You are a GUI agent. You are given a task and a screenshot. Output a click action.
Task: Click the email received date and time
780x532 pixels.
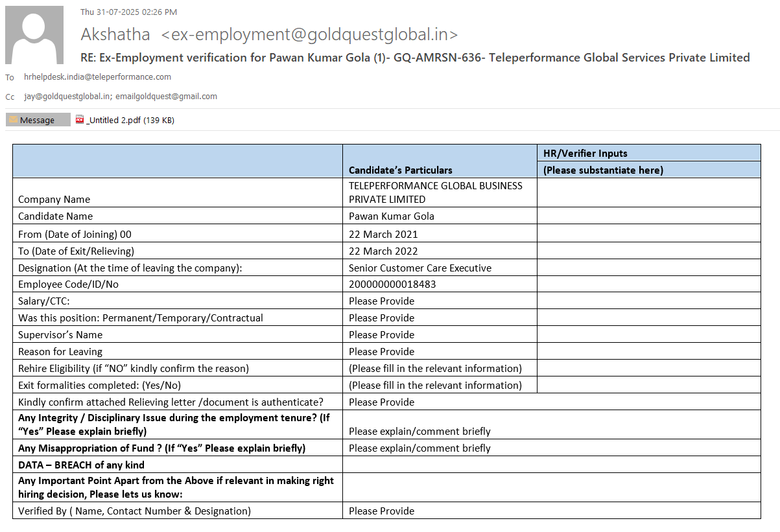[x=128, y=12]
